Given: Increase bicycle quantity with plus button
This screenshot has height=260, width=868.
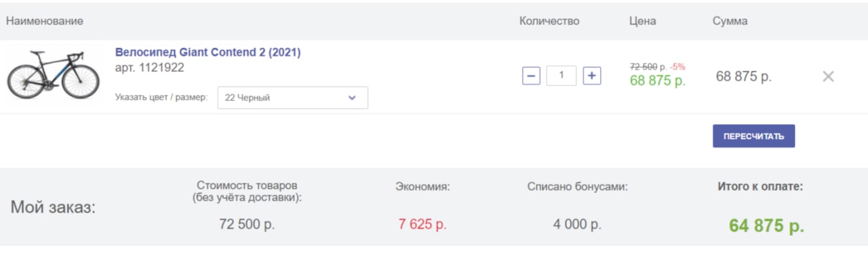Looking at the screenshot, I should click(x=592, y=76).
